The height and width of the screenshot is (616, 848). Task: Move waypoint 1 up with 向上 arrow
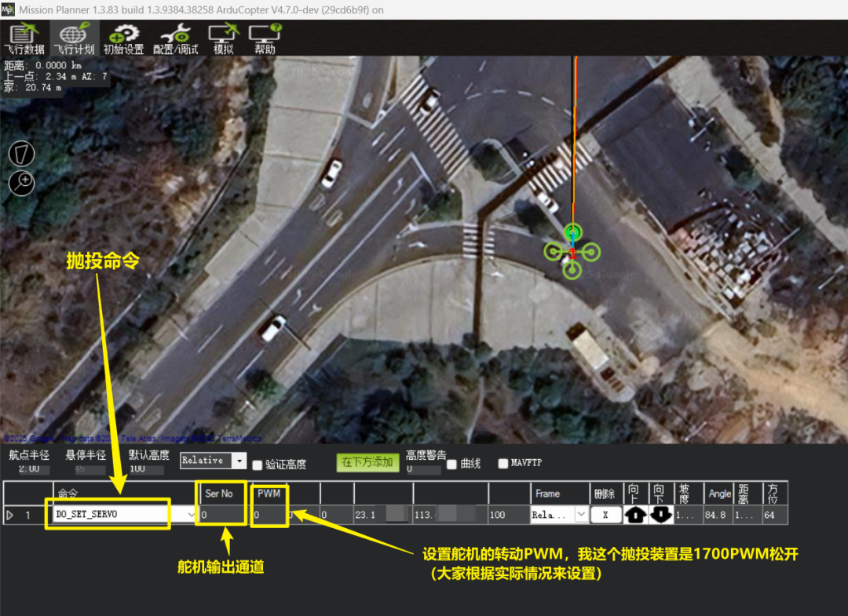point(634,516)
